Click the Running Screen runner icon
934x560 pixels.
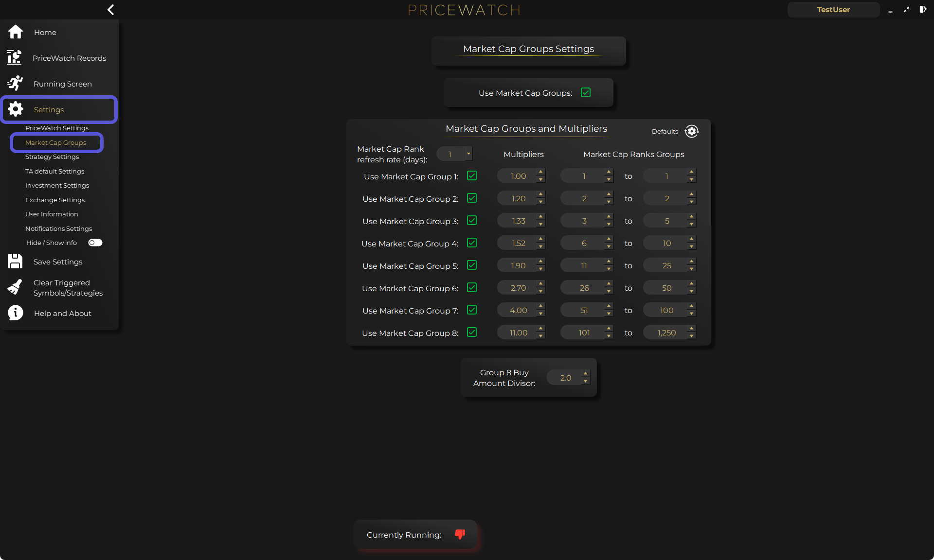tap(16, 84)
